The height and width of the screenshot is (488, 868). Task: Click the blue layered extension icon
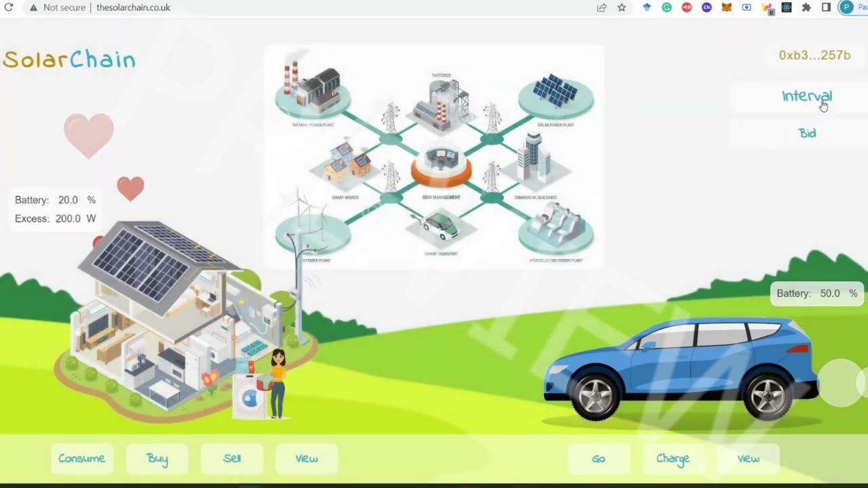(647, 7)
